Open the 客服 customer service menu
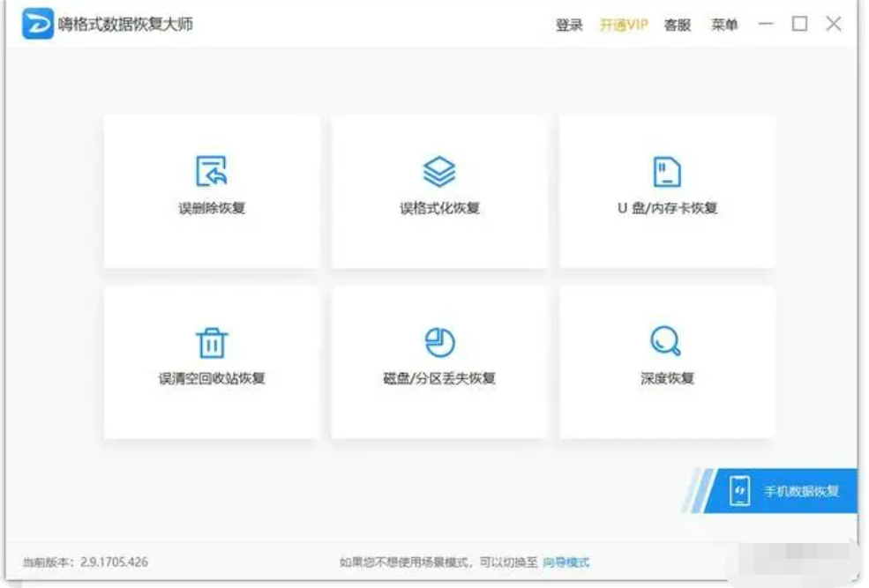 (678, 26)
